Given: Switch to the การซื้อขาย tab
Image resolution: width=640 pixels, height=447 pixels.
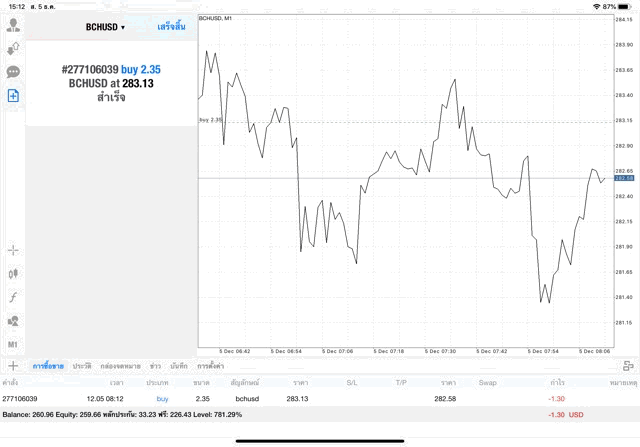Looking at the screenshot, I should [48, 367].
